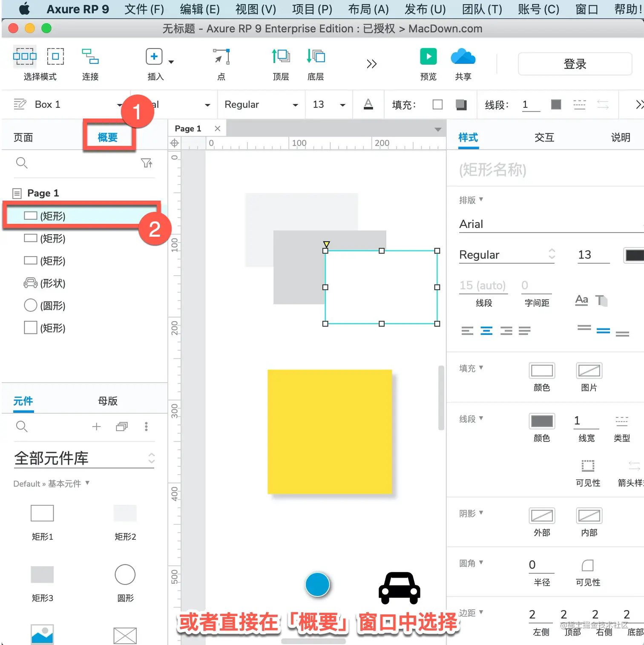Switch to the Outline (概要) tab
The height and width of the screenshot is (645, 644).
(108, 138)
